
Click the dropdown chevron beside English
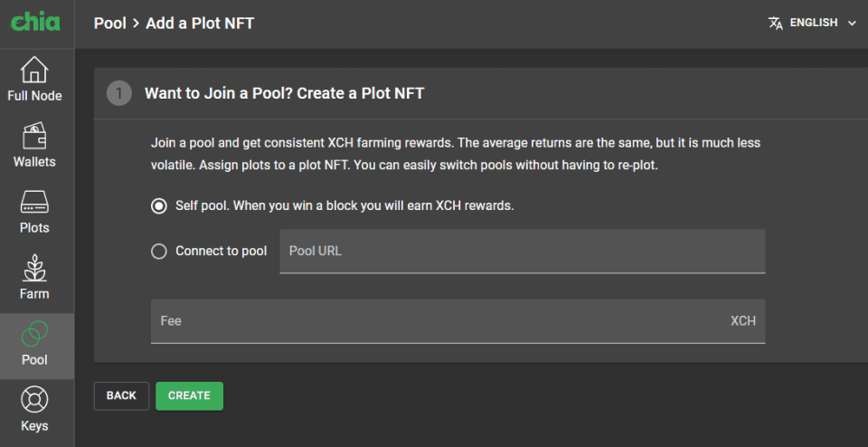click(x=852, y=24)
